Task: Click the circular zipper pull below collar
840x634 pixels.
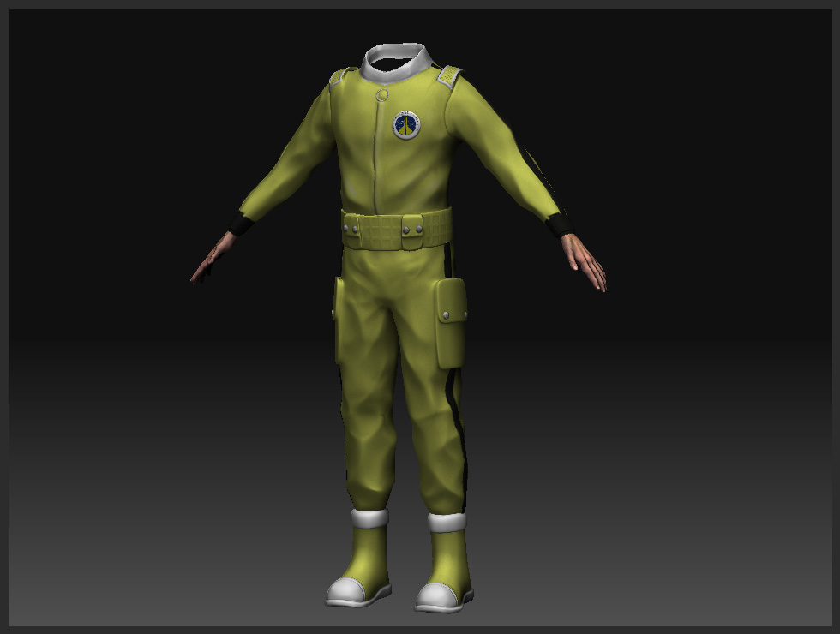Action: click(x=382, y=96)
